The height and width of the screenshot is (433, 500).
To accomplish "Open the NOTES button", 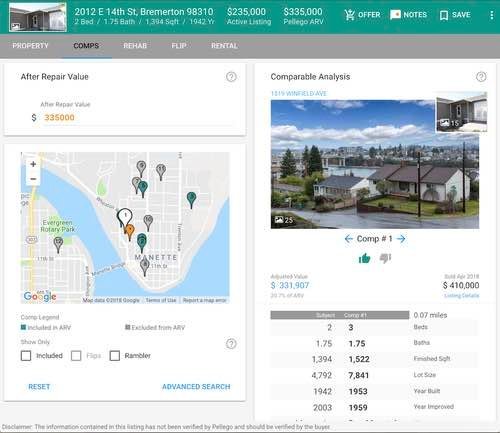I will [x=408, y=15].
